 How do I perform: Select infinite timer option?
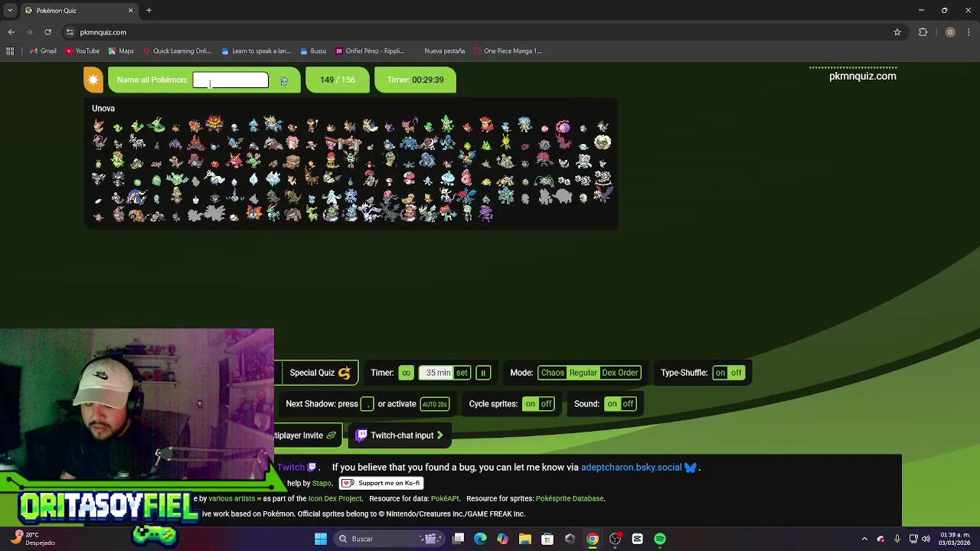click(x=406, y=373)
